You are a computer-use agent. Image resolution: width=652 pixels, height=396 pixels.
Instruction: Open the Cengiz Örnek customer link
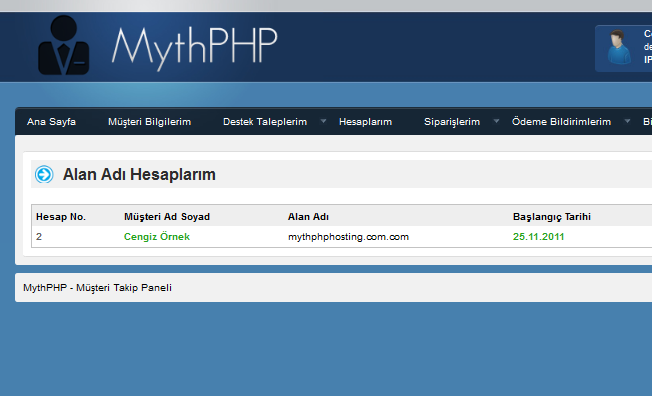pos(157,237)
